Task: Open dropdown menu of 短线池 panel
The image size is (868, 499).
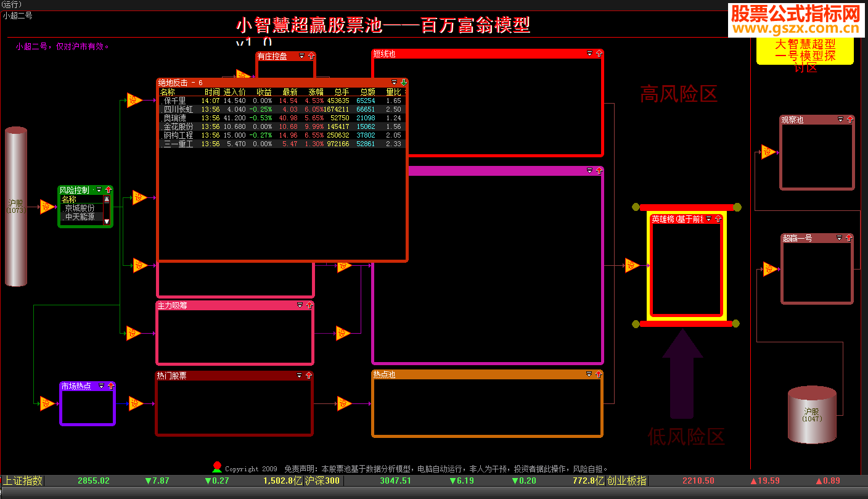Action: click(589, 54)
